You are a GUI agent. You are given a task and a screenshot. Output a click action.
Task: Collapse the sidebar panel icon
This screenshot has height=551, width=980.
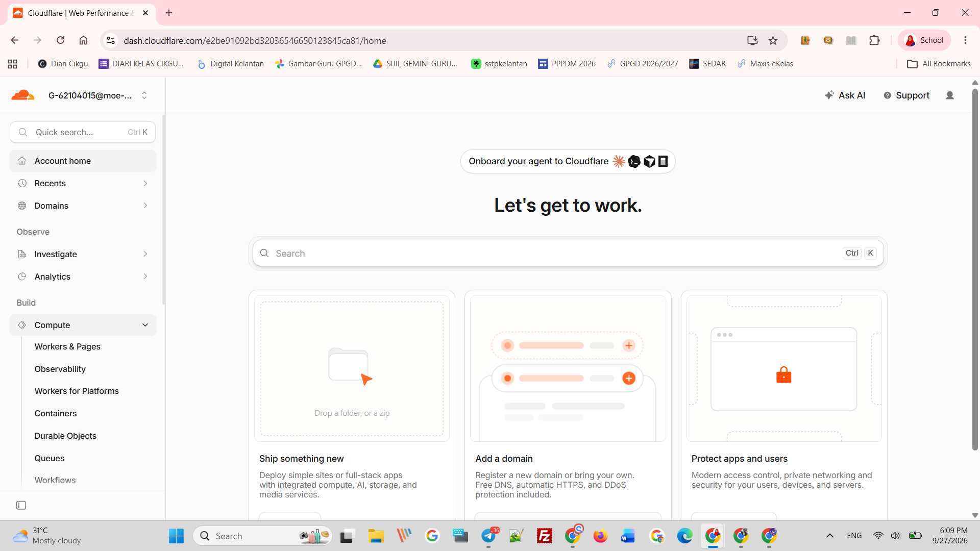click(21, 505)
